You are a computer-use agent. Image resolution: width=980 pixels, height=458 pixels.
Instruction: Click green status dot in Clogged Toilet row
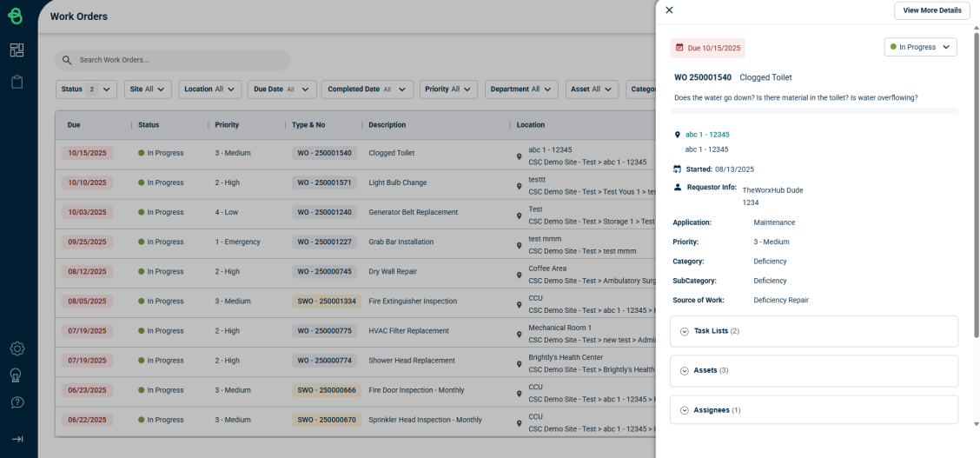click(x=142, y=153)
